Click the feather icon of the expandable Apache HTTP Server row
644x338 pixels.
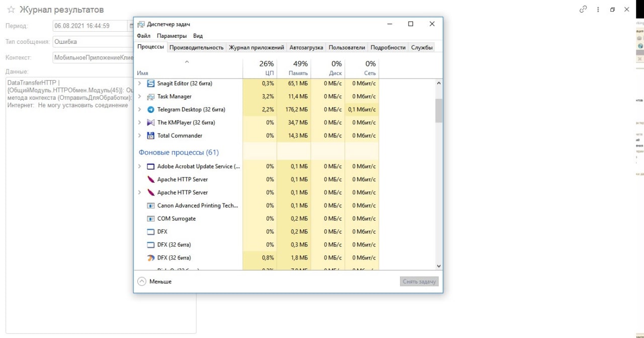[x=150, y=192]
